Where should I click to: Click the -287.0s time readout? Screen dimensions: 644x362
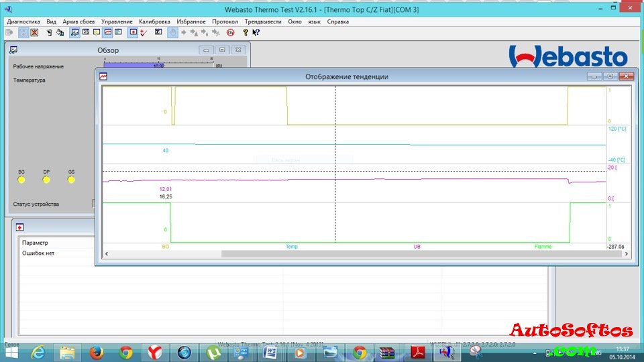615,247
